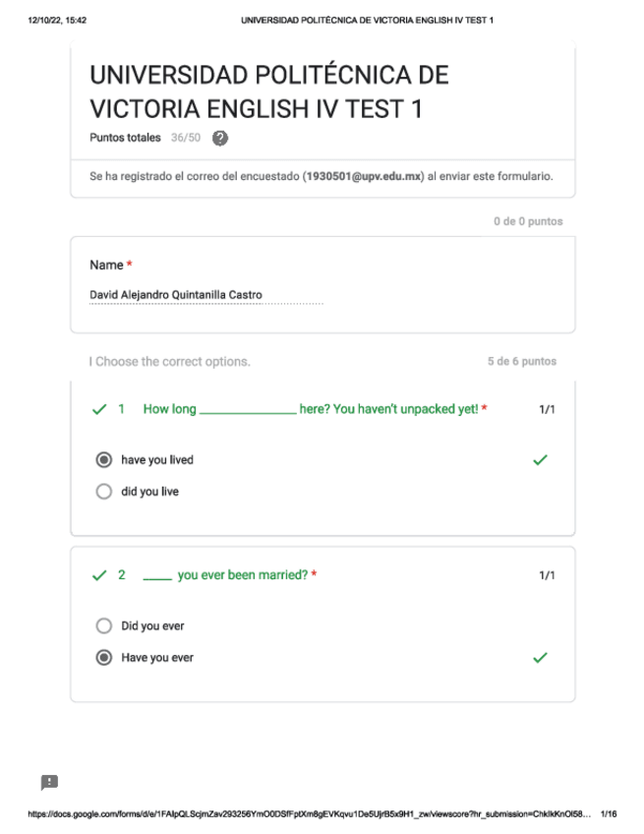Click the 1930501@upv.edu.mx email address

364,177
